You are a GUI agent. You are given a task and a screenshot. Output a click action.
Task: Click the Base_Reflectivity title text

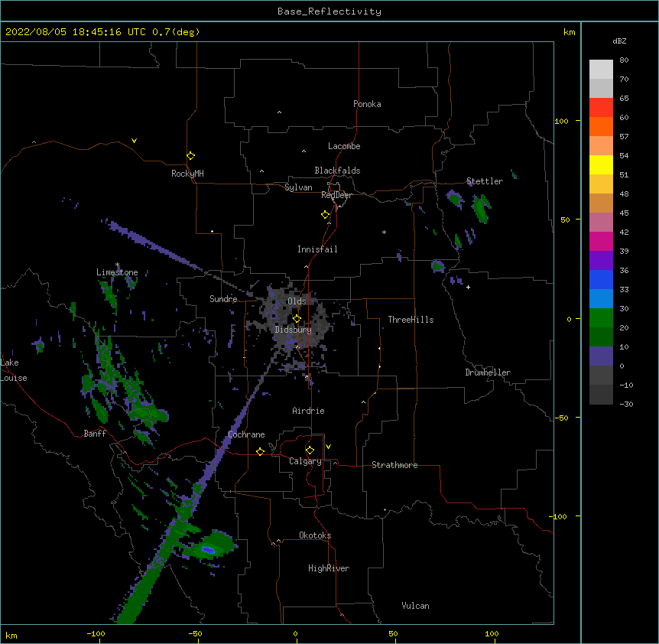click(329, 11)
